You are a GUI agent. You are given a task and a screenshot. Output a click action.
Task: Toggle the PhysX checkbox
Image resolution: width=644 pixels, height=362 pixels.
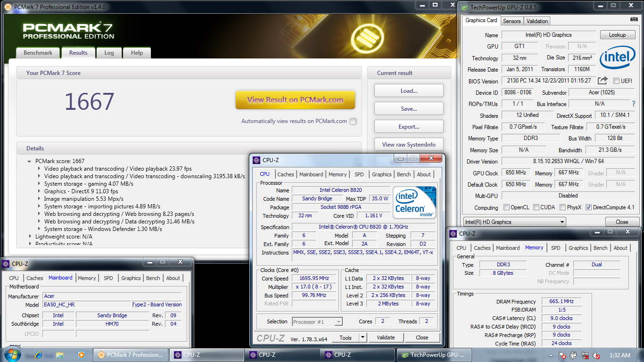click(x=562, y=207)
